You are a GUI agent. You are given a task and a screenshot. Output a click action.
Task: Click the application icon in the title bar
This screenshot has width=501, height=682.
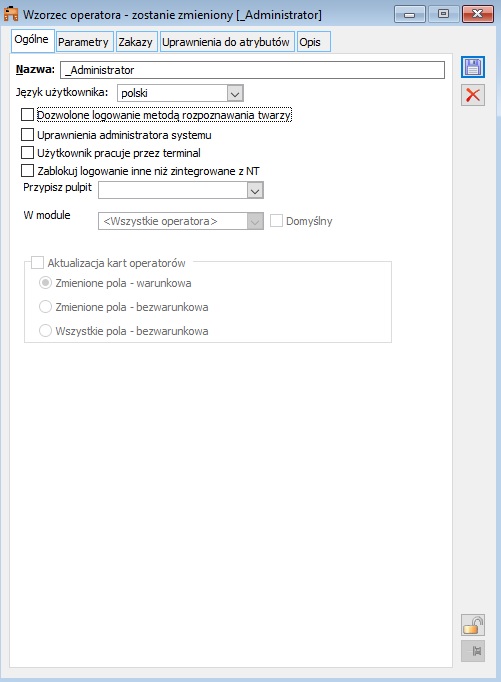pos(11,14)
